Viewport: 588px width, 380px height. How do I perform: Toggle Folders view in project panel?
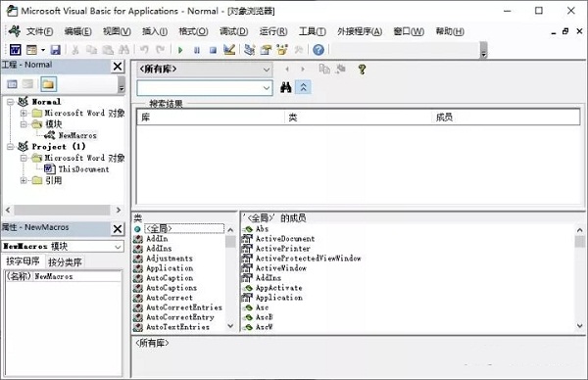[x=48, y=84]
